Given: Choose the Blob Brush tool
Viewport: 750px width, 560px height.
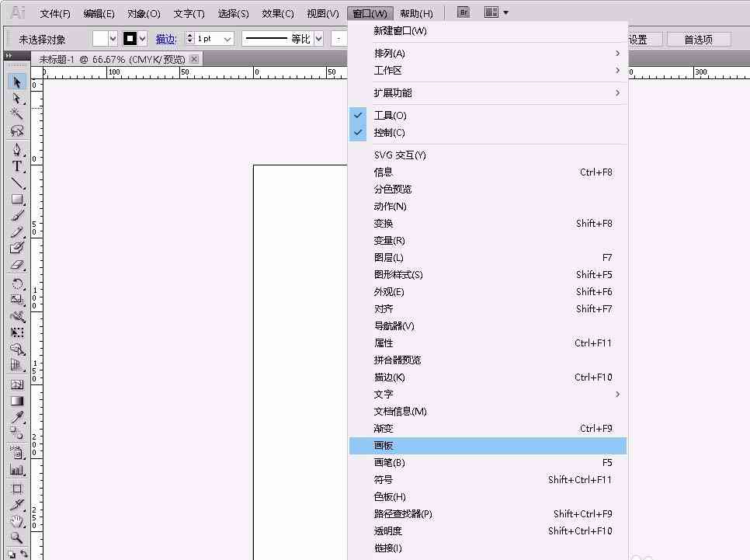Looking at the screenshot, I should pyautogui.click(x=17, y=248).
